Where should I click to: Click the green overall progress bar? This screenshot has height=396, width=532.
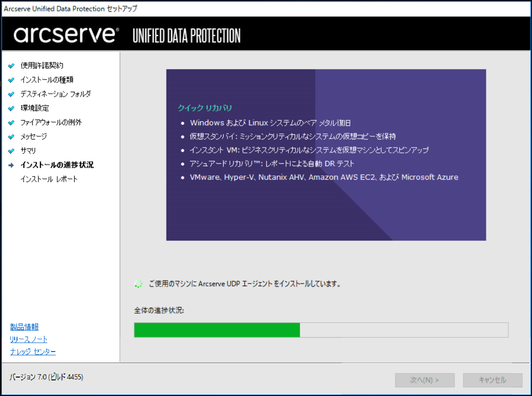click(321, 330)
